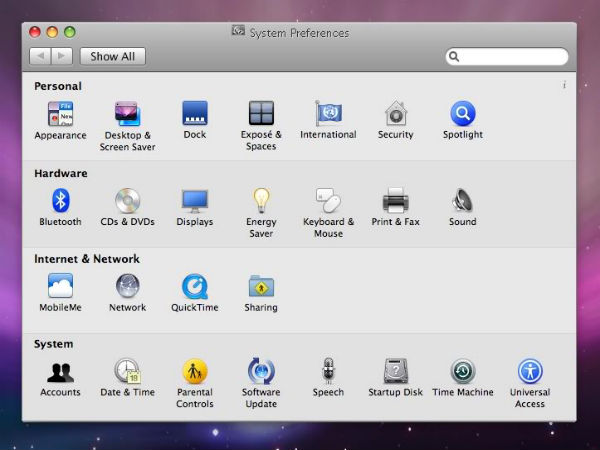The height and width of the screenshot is (450, 600).
Task: Open Desktop & Screen Saver settings
Action: coord(127,114)
